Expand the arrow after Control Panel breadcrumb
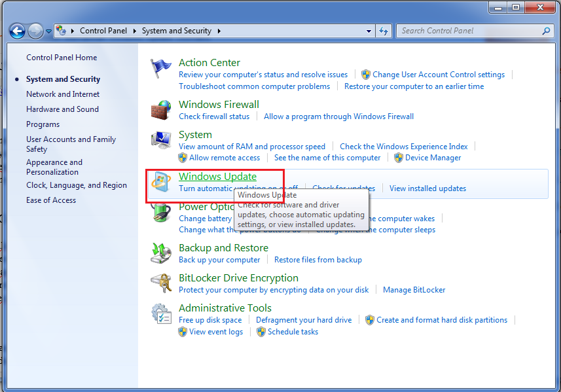Image resolution: width=561 pixels, height=392 pixels. click(135, 31)
